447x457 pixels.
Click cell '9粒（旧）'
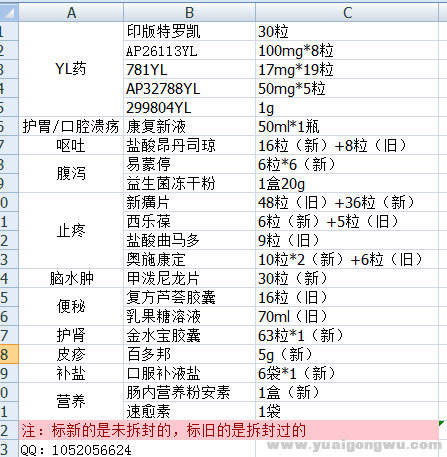[x=347, y=240]
